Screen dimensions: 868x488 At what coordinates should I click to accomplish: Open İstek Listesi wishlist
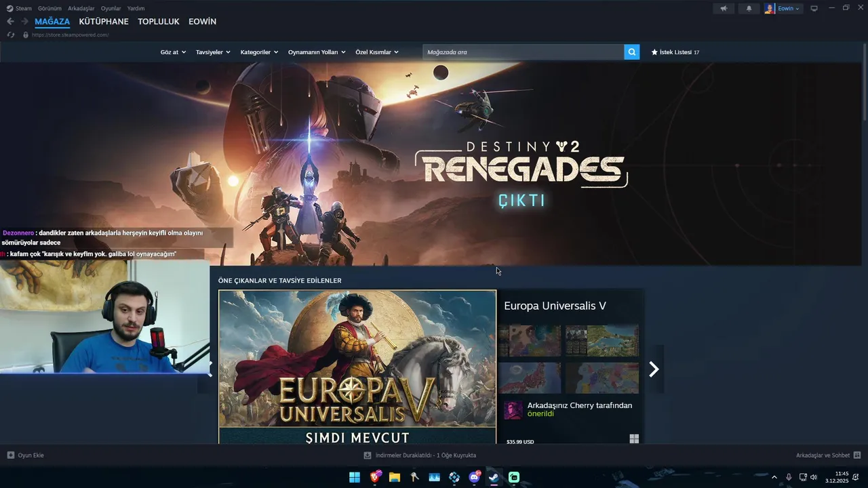[x=675, y=52]
